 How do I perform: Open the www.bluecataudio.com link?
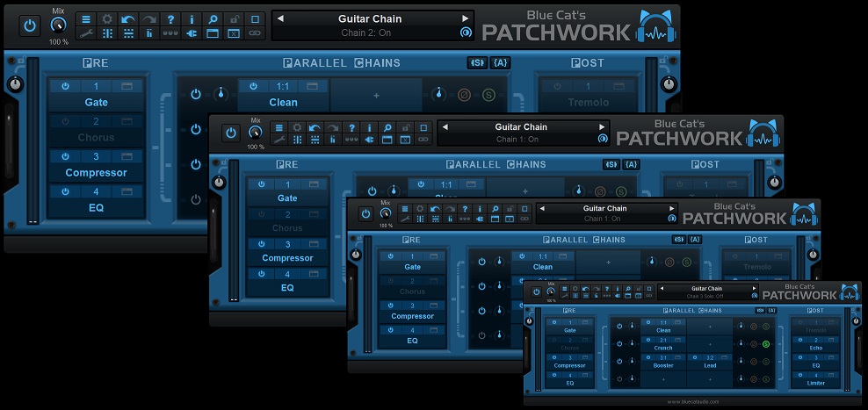click(x=692, y=401)
